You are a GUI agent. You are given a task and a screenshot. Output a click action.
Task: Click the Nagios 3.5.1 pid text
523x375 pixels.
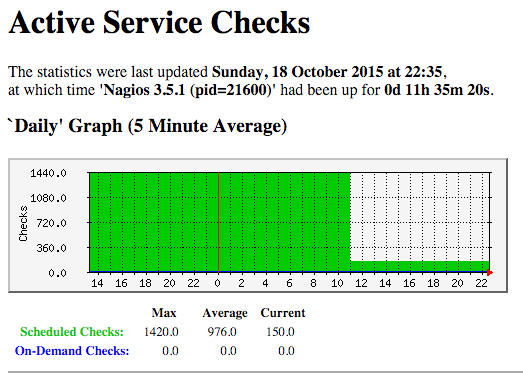[187, 90]
